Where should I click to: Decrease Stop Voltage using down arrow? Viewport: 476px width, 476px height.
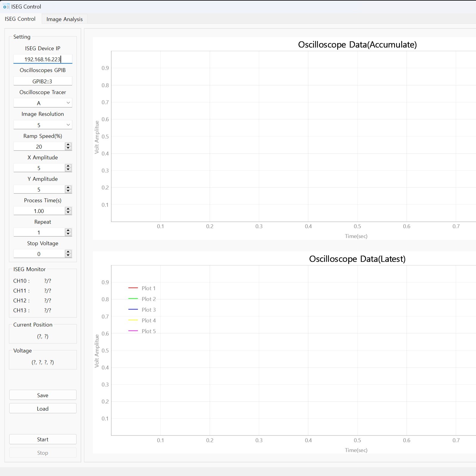[x=68, y=256]
